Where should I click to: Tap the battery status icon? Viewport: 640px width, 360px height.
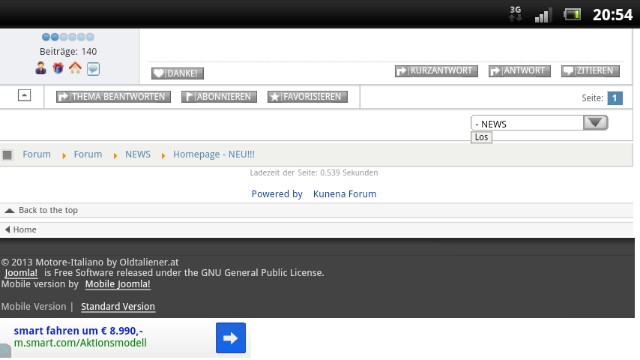[572, 15]
